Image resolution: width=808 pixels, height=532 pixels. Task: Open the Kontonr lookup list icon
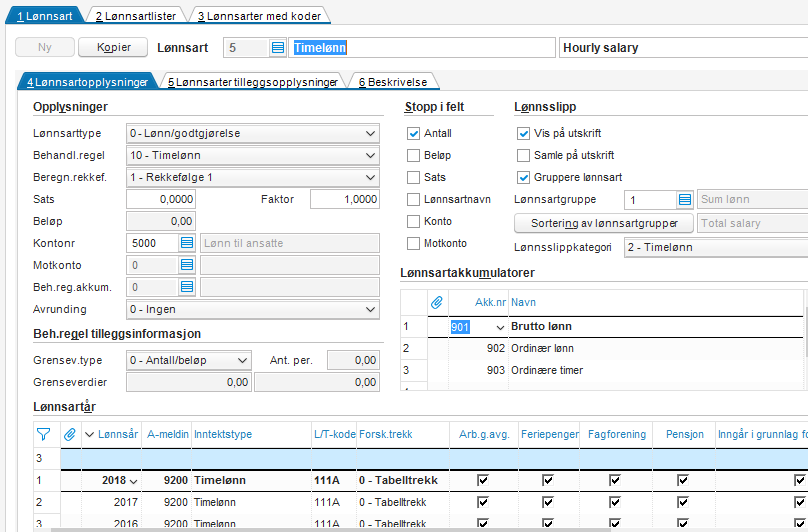coord(187,243)
